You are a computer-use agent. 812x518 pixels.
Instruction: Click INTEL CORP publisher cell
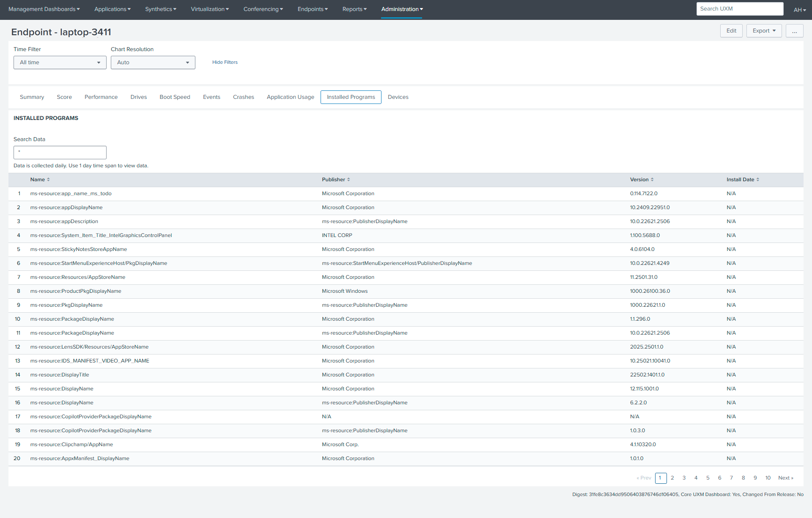pyautogui.click(x=337, y=235)
